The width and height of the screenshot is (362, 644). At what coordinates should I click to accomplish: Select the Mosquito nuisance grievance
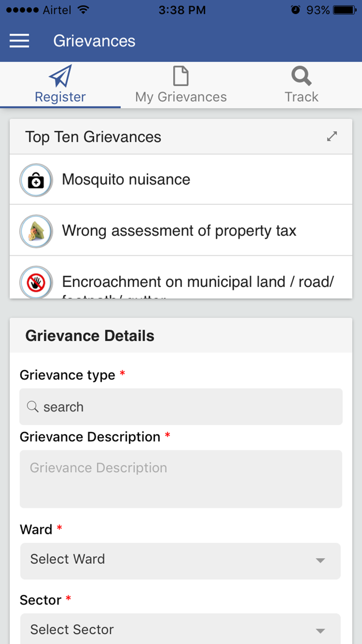181,180
